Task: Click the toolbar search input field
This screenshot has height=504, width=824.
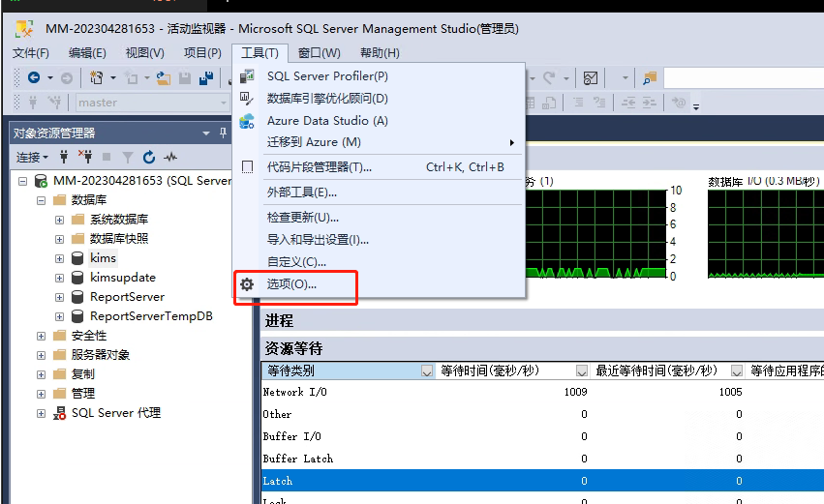Action: pyautogui.click(x=744, y=78)
